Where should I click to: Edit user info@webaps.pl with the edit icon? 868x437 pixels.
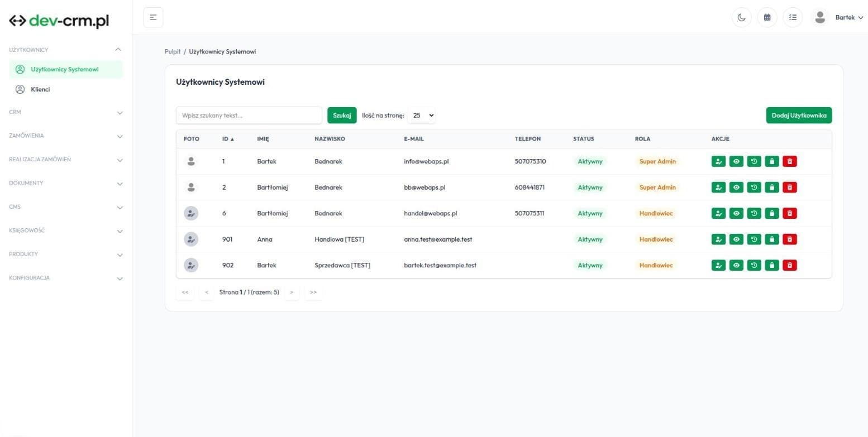point(718,161)
